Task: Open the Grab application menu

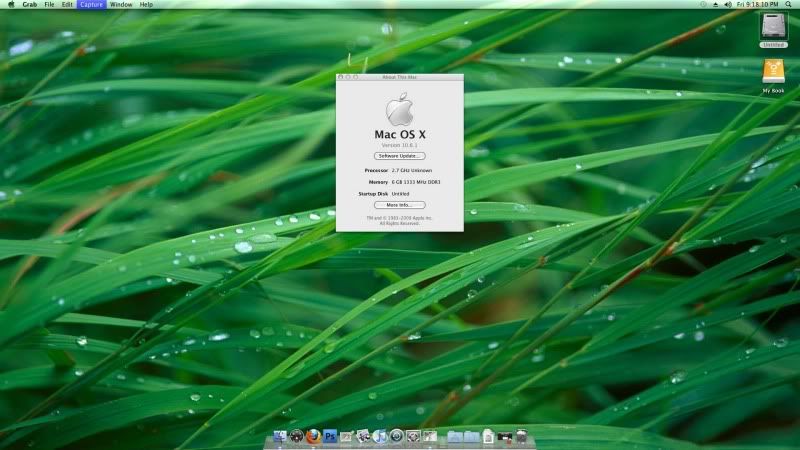Action: tap(30, 4)
